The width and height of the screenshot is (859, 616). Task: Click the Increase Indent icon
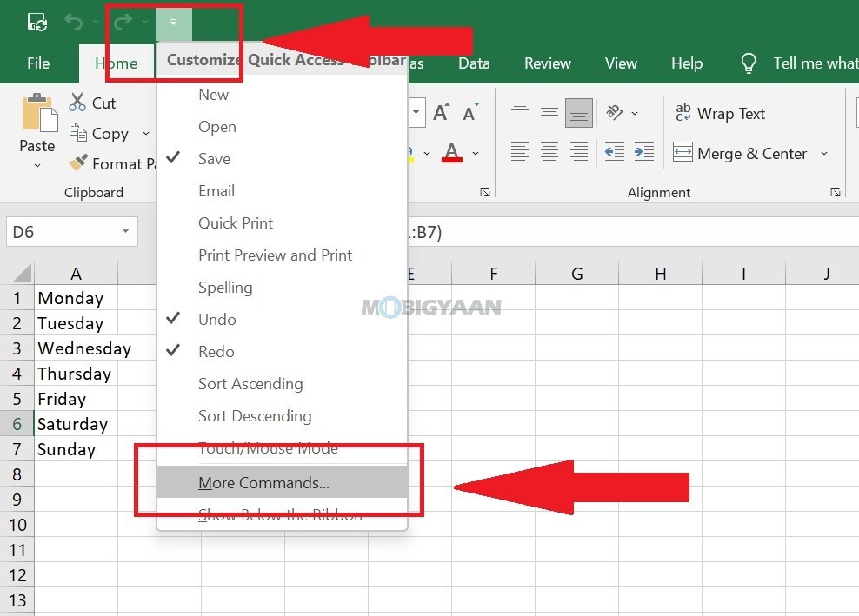pyautogui.click(x=643, y=153)
